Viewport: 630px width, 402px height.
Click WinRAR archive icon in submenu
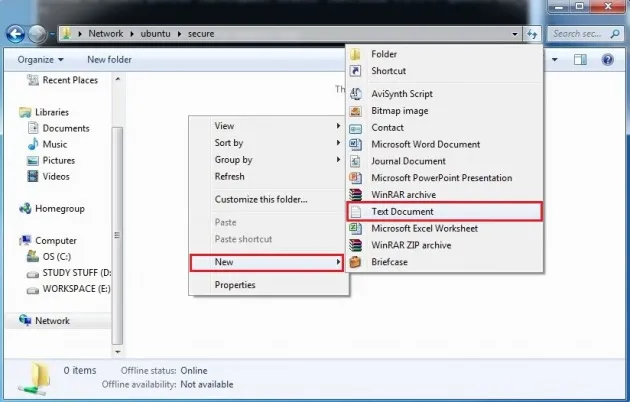click(x=356, y=195)
